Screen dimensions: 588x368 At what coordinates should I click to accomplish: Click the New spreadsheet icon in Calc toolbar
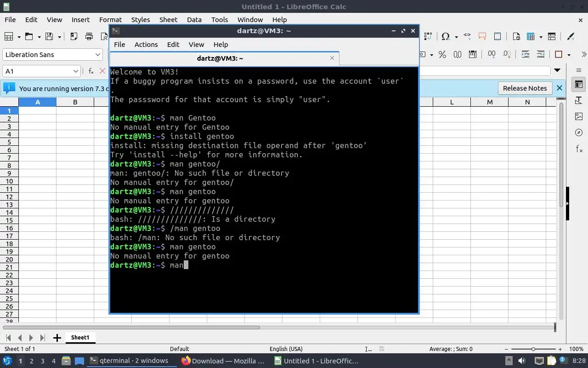click(8, 36)
